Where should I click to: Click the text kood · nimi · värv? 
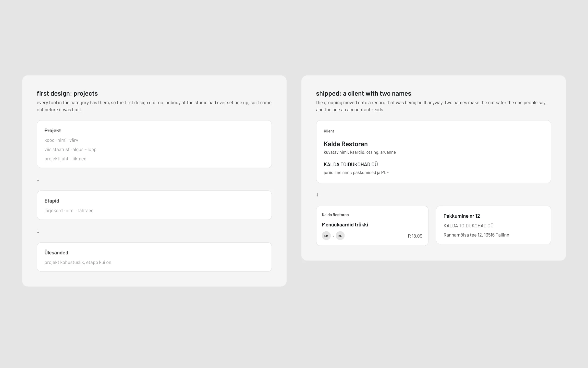click(61, 140)
